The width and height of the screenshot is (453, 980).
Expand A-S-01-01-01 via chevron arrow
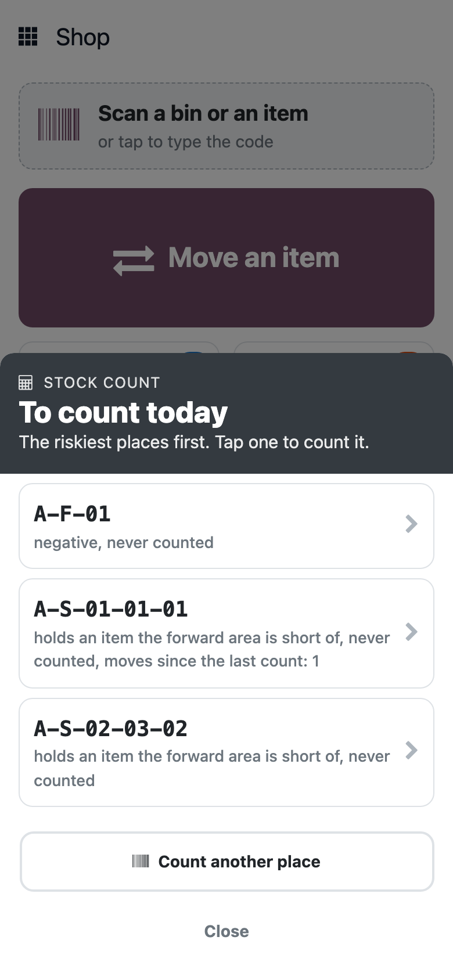tap(411, 632)
